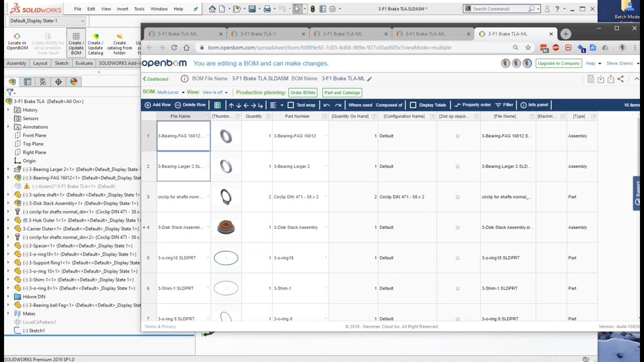The height and width of the screenshot is (362, 644).
Task: Click SolidWorks Print icon
Action: [x=268, y=9]
